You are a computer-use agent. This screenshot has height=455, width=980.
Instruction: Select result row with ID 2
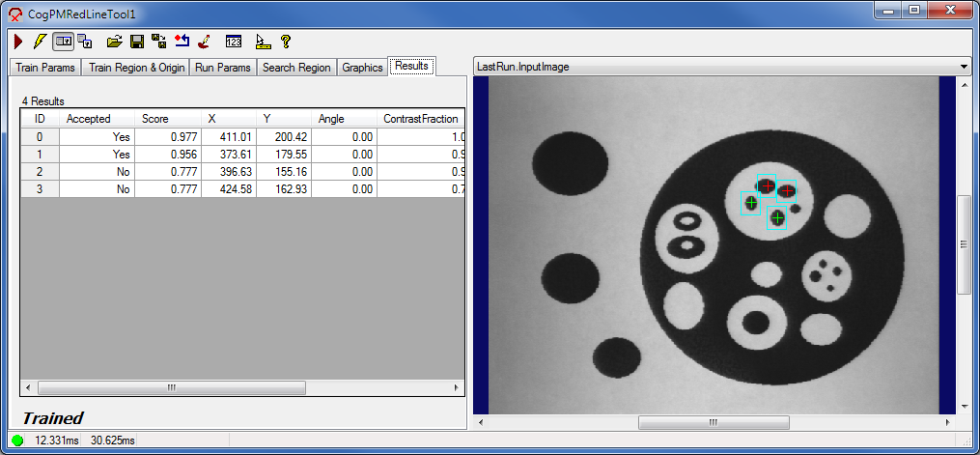(x=40, y=172)
